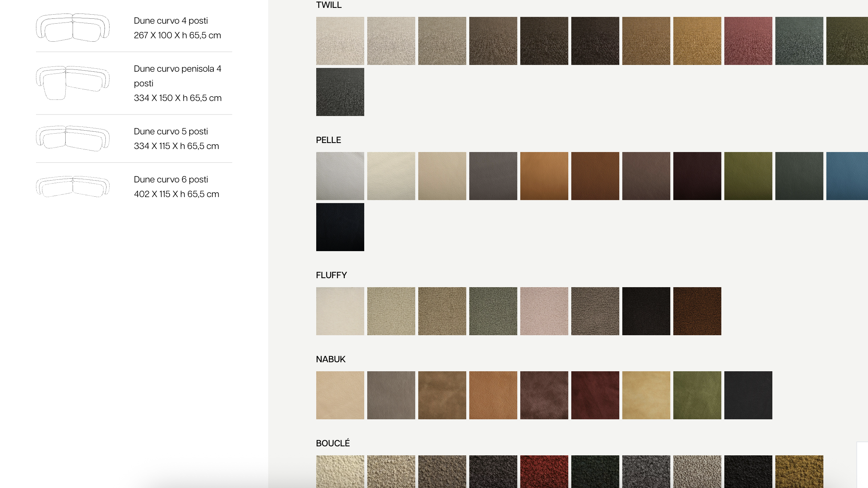Select the Dune curvo penisola 4 posti outline drawing

(73, 83)
